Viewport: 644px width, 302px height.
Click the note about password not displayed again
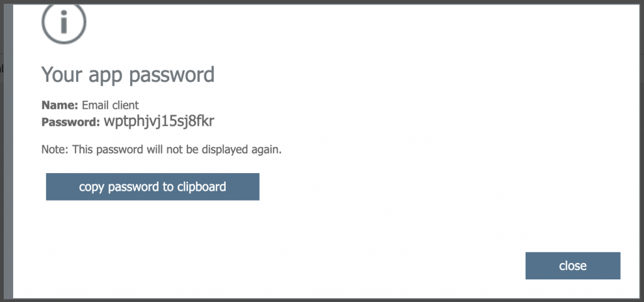coord(162,150)
